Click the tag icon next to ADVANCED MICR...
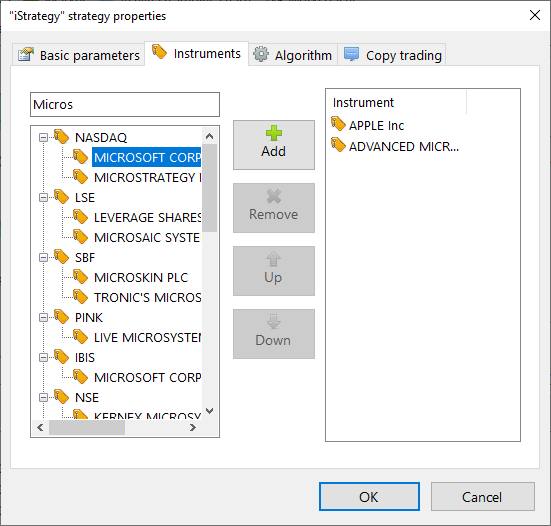This screenshot has width=551, height=526. [x=338, y=145]
